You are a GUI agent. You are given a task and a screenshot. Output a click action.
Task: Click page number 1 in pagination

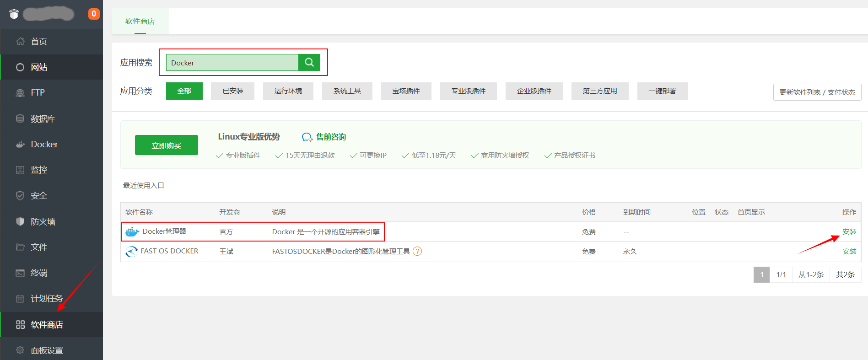click(x=761, y=274)
